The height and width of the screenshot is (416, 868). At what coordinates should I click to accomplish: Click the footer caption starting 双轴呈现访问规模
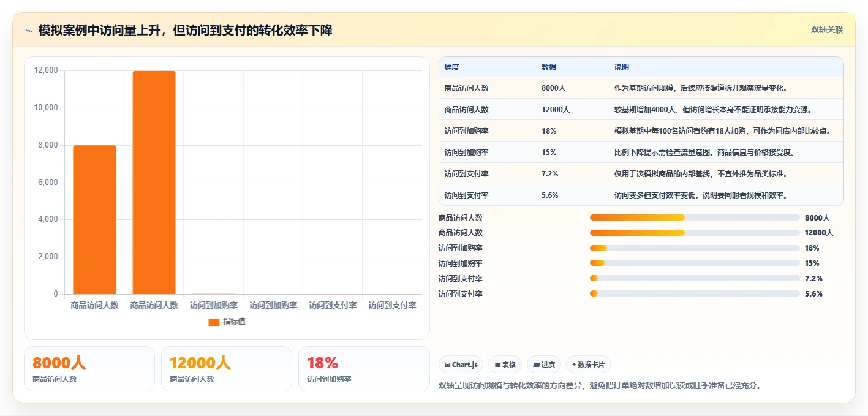[600, 386]
